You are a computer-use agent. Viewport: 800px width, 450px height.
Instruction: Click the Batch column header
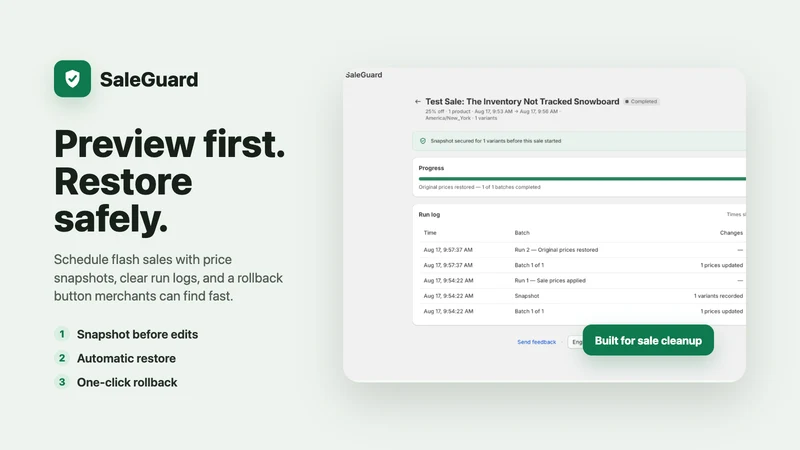(x=522, y=233)
